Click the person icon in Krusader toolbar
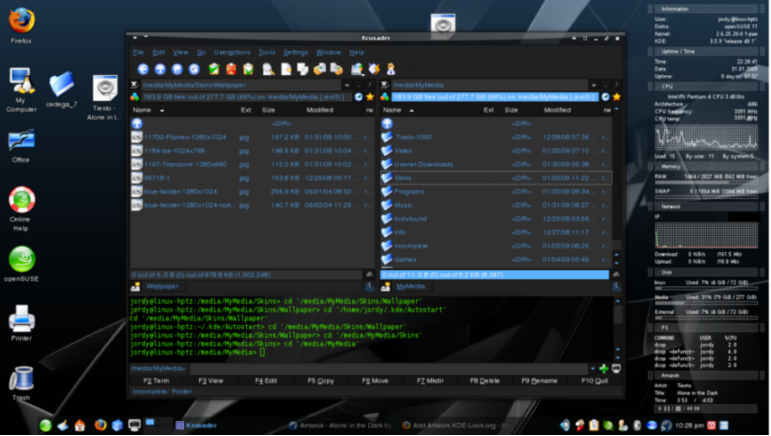Screen dimensions: 771x436 391,69
